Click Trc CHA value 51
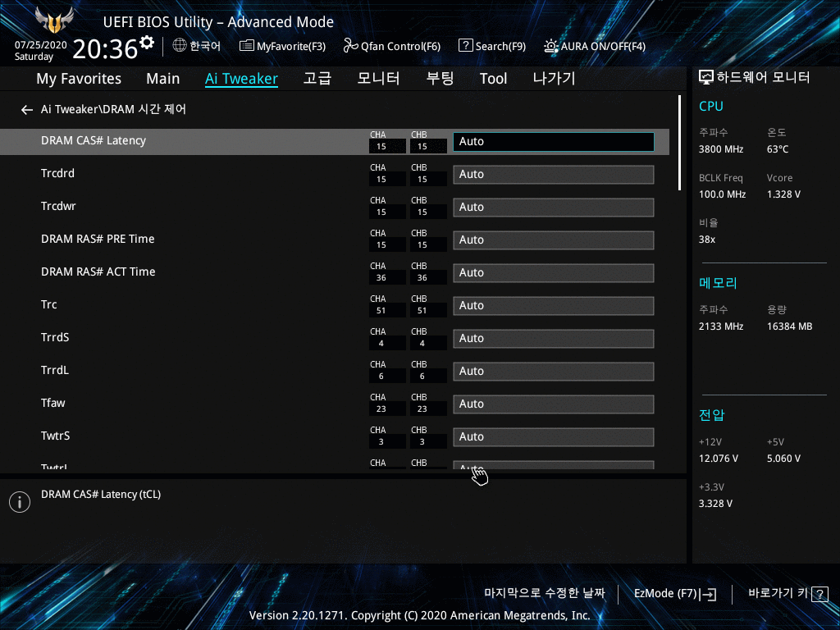Image resolution: width=840 pixels, height=630 pixels. [x=381, y=311]
